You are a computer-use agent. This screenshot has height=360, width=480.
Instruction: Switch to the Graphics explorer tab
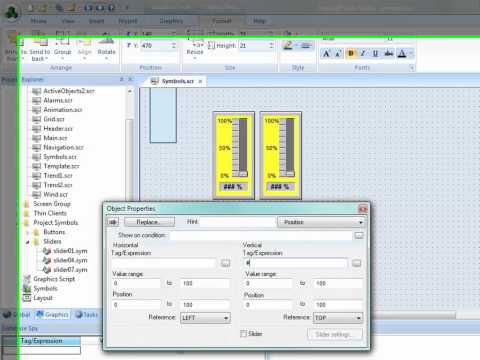point(53,314)
